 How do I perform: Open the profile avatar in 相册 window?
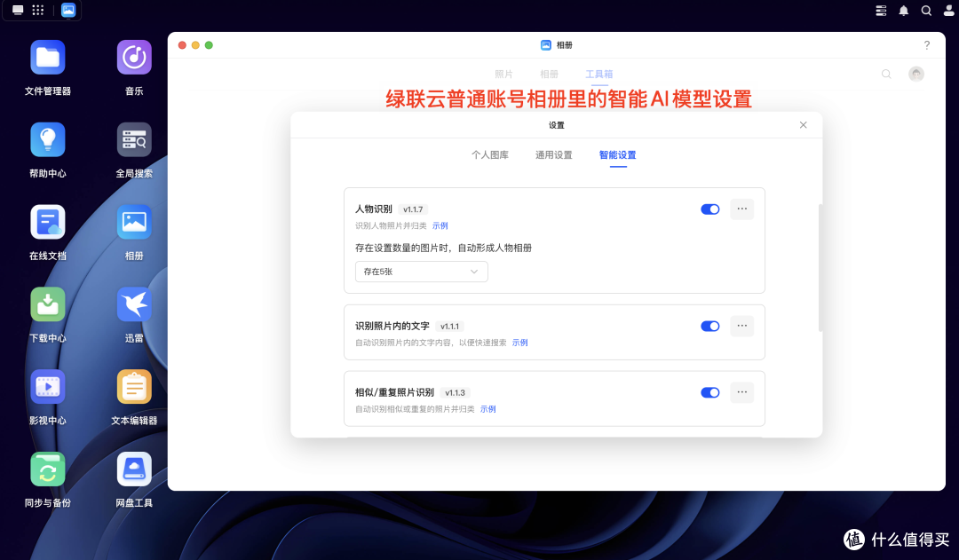pos(916,74)
